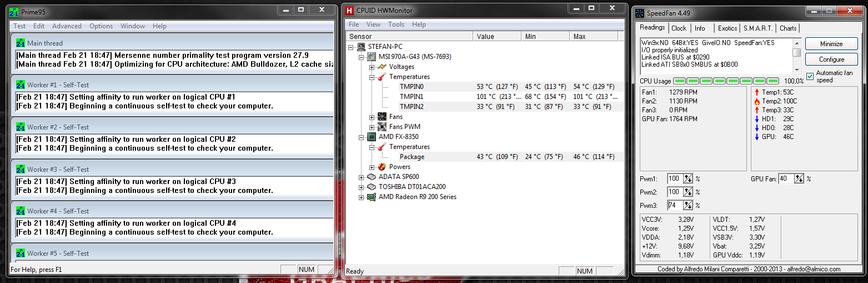The width and height of the screenshot is (868, 283).
Task: Expand the Powers node
Action: click(372, 167)
